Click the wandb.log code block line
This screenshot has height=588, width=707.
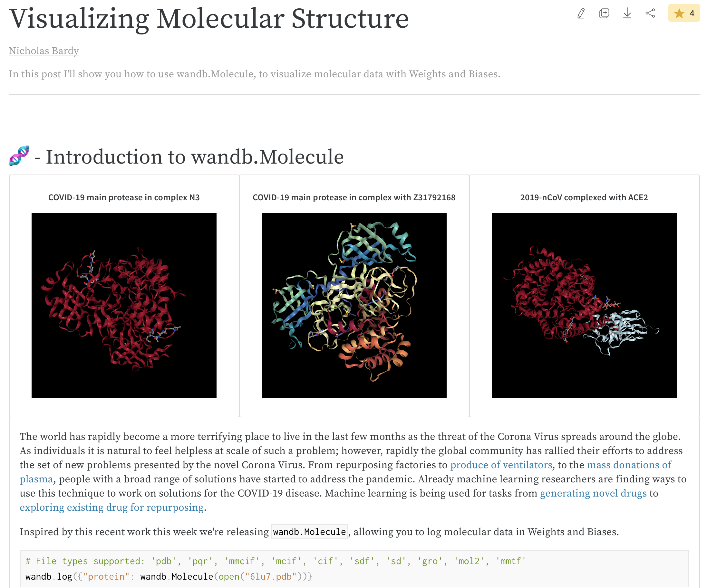click(x=168, y=576)
